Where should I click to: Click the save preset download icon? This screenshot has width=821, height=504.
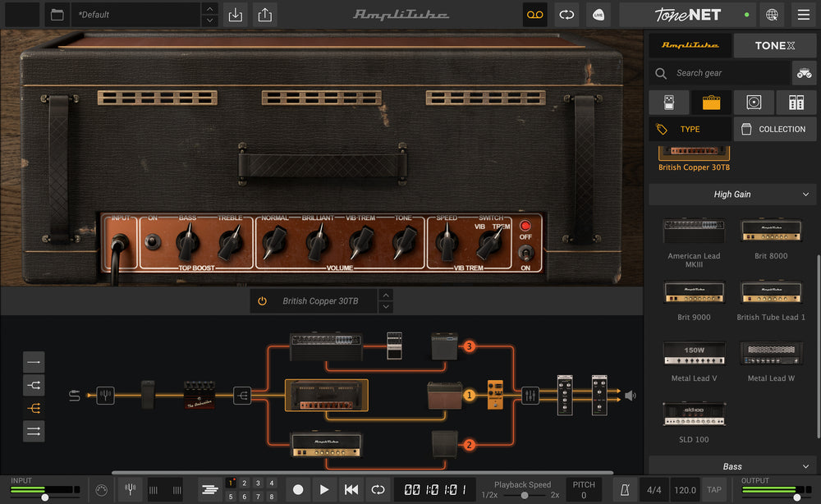(236, 15)
